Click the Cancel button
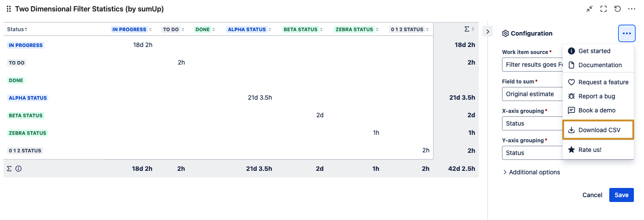 pyautogui.click(x=592, y=195)
